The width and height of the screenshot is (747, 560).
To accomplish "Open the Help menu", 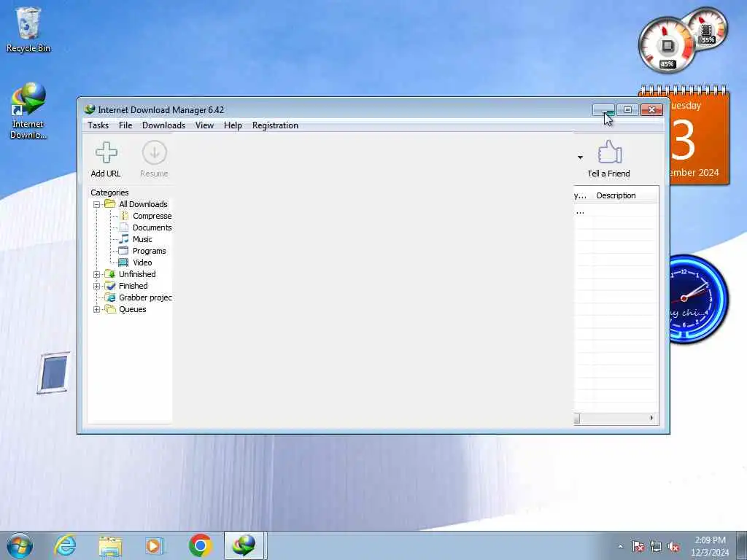I will pyautogui.click(x=233, y=125).
